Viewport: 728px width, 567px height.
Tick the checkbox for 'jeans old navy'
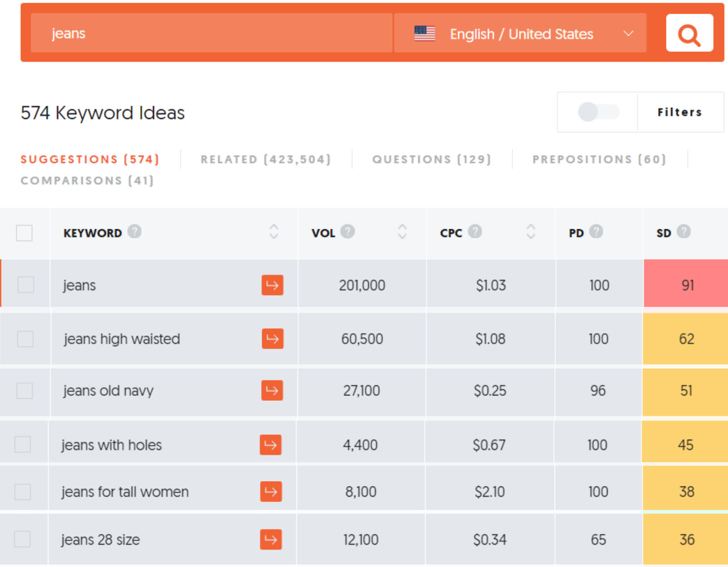pos(25,390)
